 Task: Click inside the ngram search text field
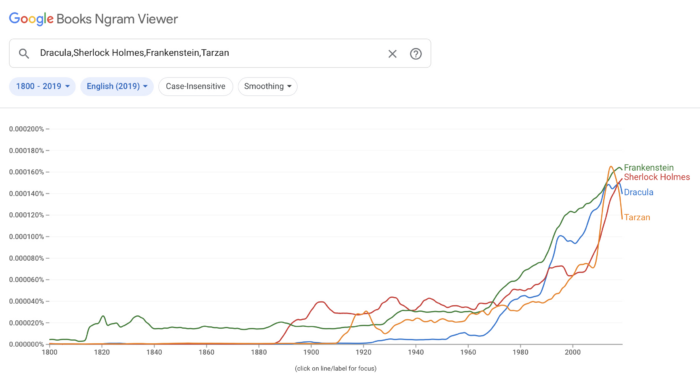click(210, 53)
